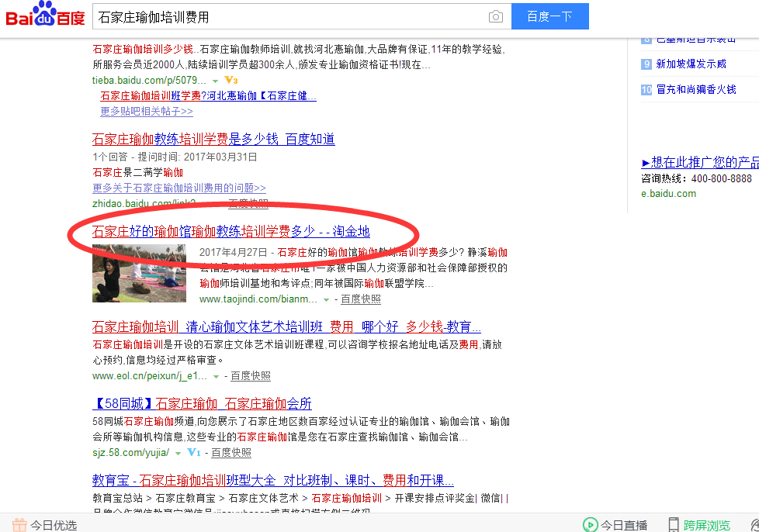This screenshot has width=759, height=532.
Task: Click the yoga class thumbnail image
Action: 140,273
